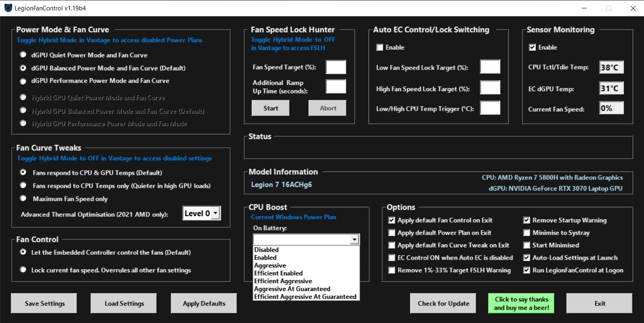644x323 pixels.
Task: Close the LegionFanControl window
Action: pyautogui.click(x=633, y=8)
